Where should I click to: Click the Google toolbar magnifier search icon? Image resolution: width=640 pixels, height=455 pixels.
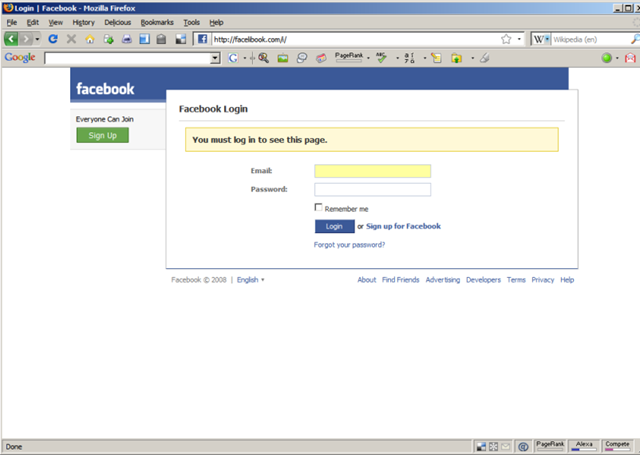263,58
